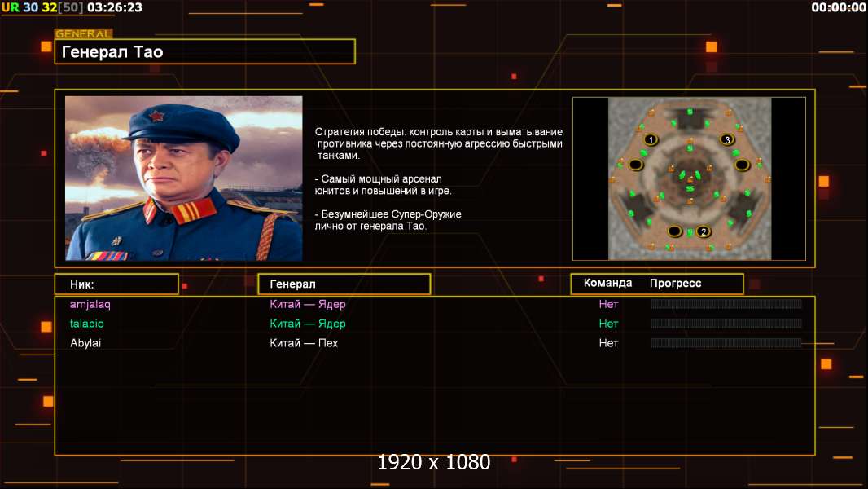
Task: Click start position 3 on the minimap
Action: 727,139
